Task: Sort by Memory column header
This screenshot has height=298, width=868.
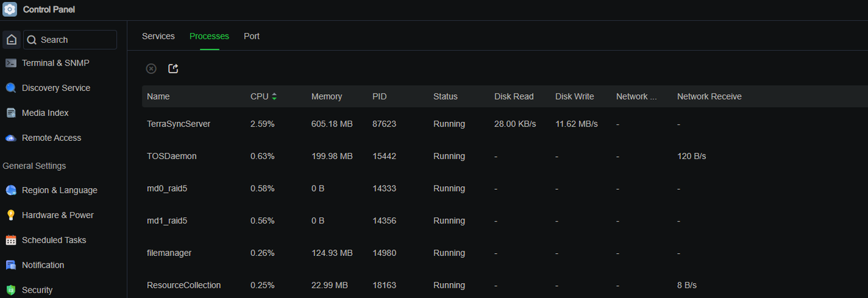Action: (326, 97)
